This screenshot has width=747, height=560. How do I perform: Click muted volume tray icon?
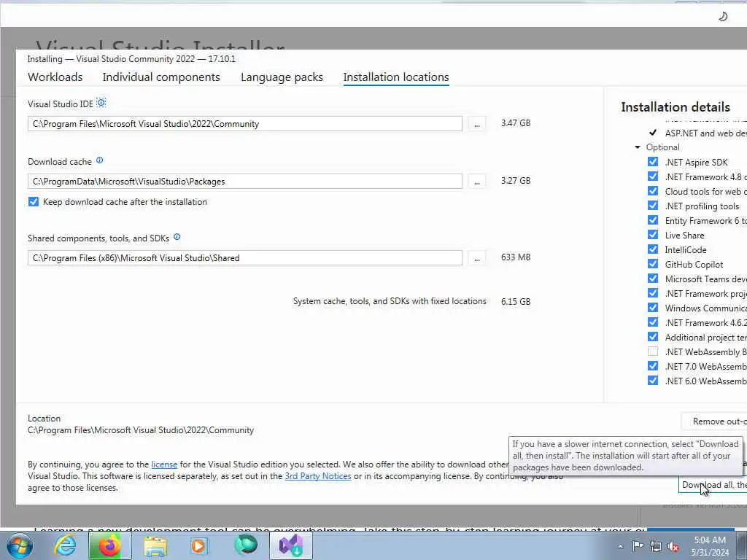click(x=673, y=547)
